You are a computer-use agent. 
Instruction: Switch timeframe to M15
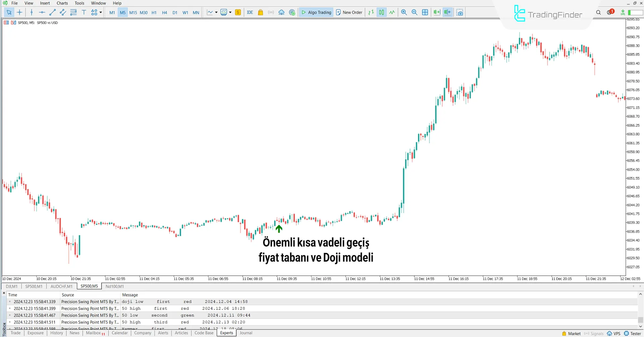133,12
